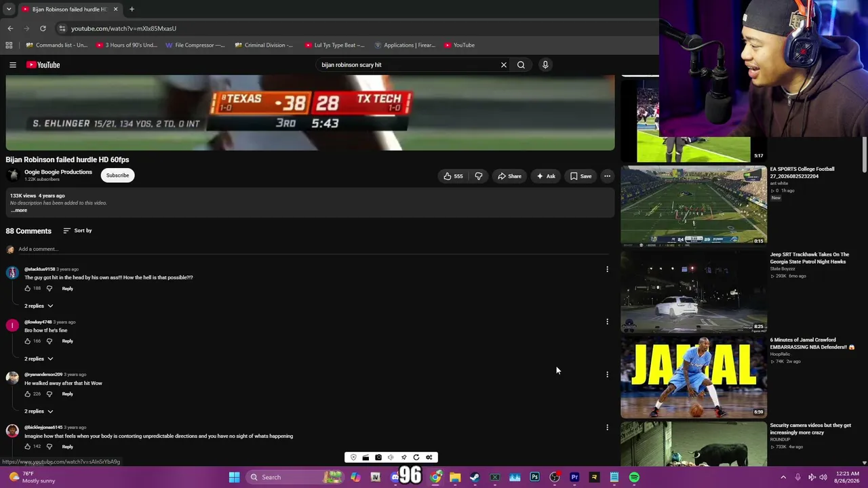Open site info icon in address bar
Viewport: 868px width, 488px height.
tap(62, 28)
